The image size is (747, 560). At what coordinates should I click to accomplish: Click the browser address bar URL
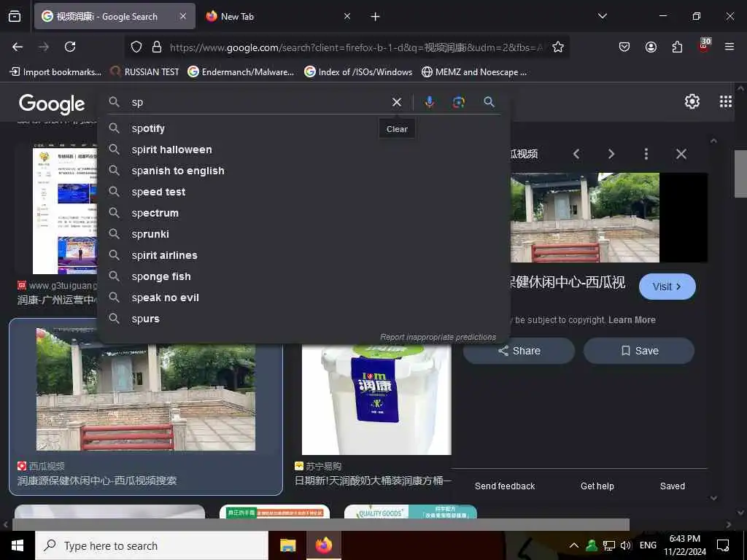[356, 47]
